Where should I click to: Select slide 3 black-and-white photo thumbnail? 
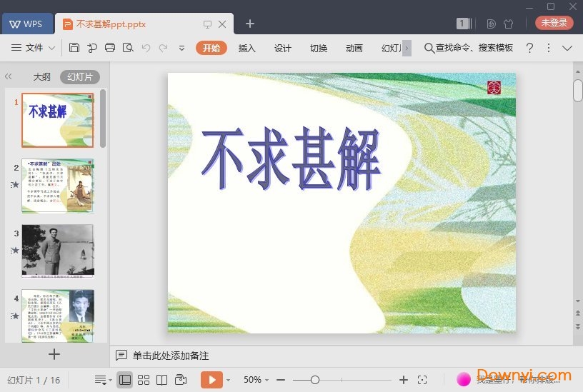click(x=58, y=251)
